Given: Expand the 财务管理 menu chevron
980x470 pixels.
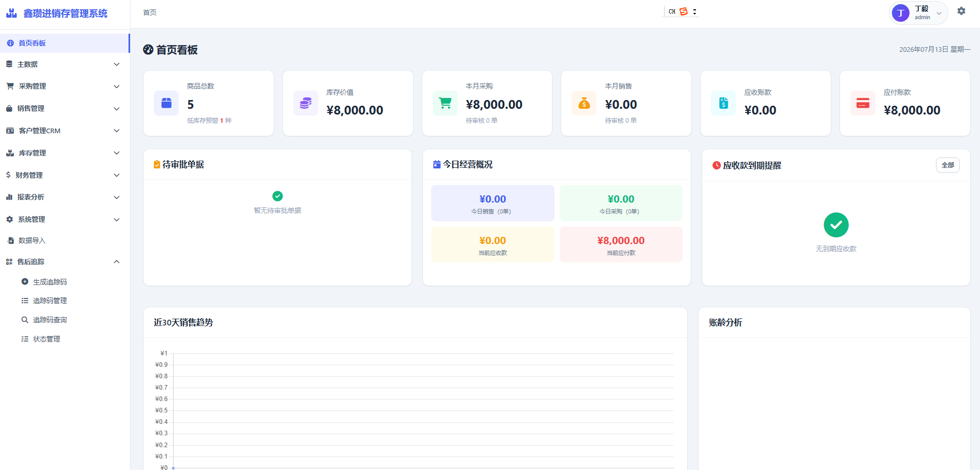Looking at the screenshot, I should (117, 175).
